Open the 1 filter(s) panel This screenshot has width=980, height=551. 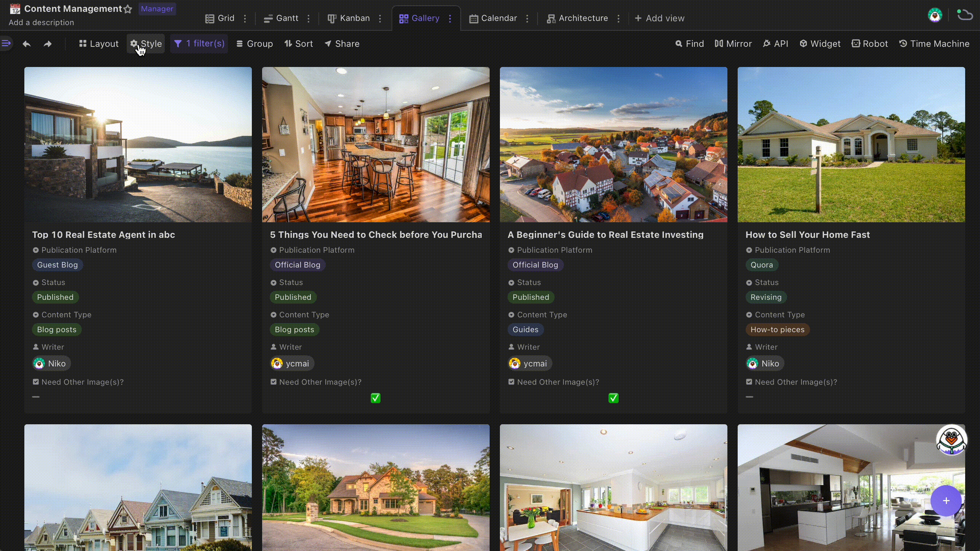(199, 43)
